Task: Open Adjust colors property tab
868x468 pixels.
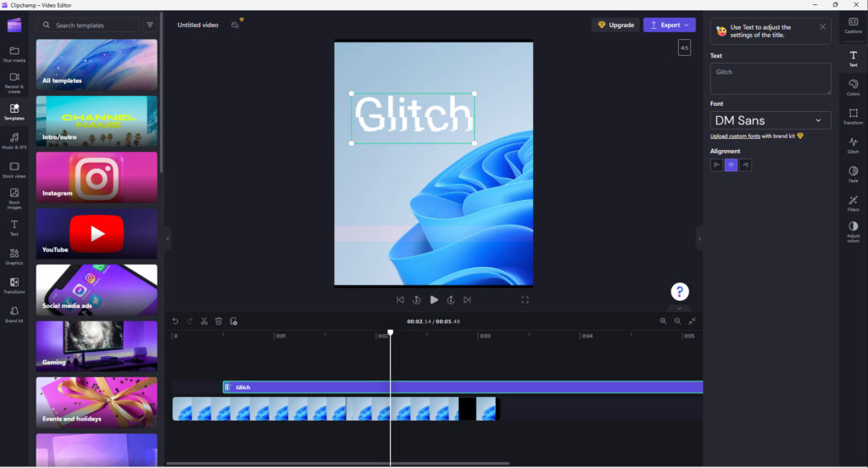Action: pos(853,231)
